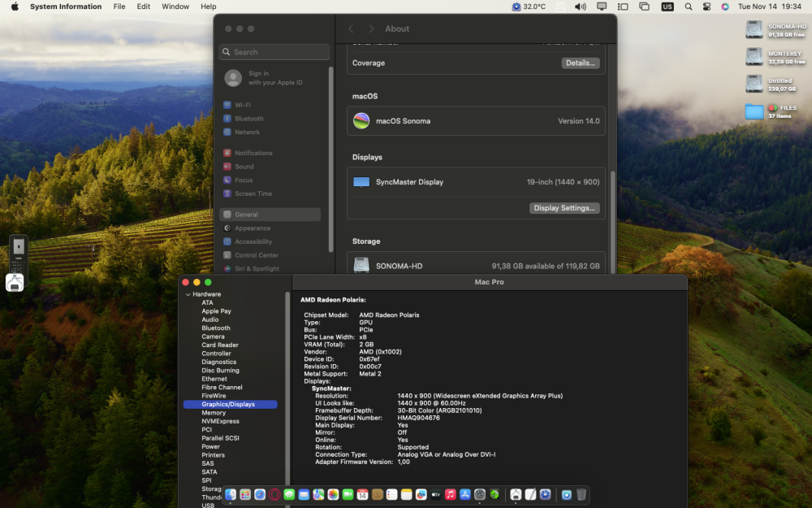The width and height of the screenshot is (812, 508).
Task: Open the Window menu
Action: click(175, 7)
